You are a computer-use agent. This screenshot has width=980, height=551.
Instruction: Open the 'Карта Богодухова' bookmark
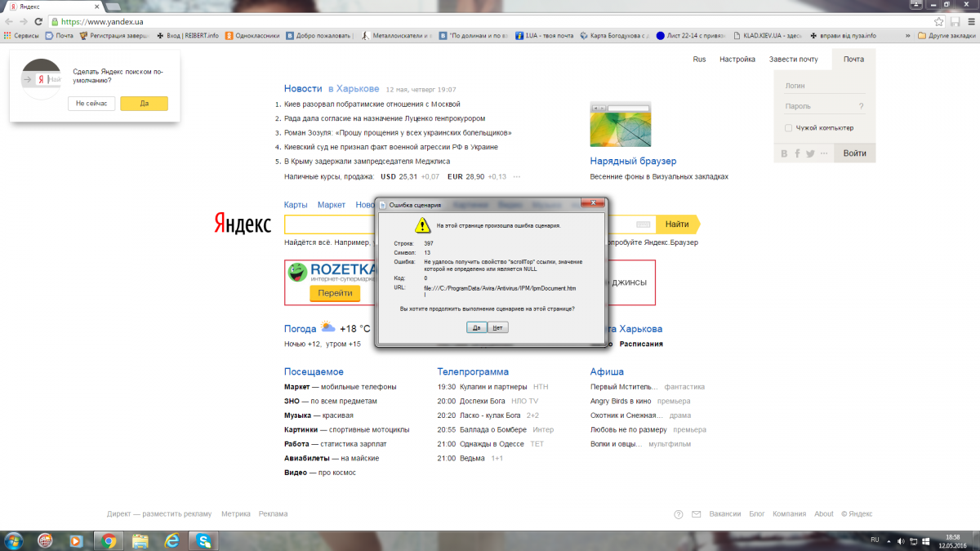[x=616, y=36]
